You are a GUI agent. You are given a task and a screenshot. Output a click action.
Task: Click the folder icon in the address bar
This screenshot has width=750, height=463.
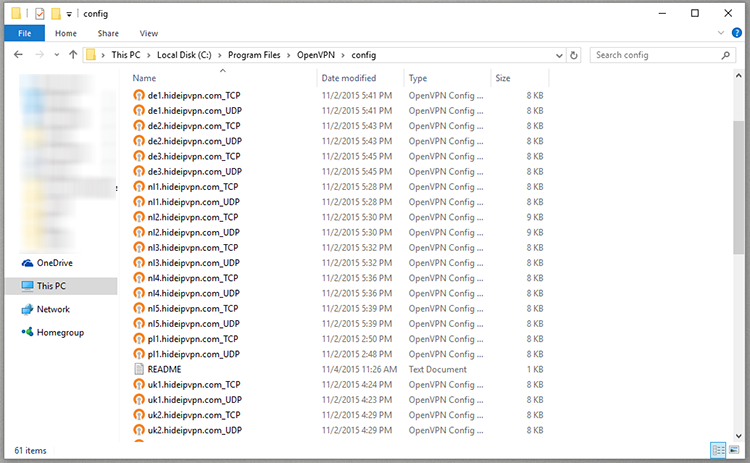(91, 55)
